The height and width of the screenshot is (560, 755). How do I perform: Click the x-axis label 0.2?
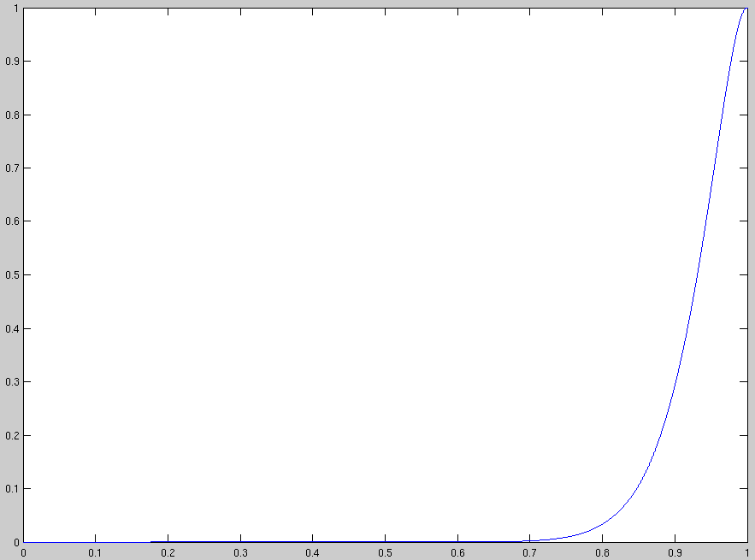tap(168, 553)
